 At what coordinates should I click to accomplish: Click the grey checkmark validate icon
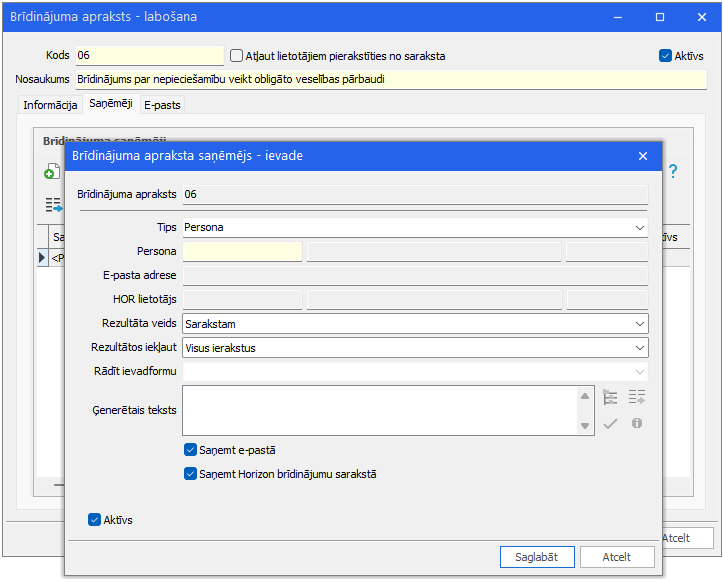[x=610, y=423]
